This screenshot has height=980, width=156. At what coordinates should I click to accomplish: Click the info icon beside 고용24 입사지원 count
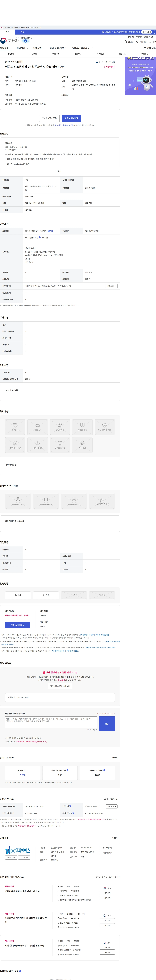[x=104, y=770]
